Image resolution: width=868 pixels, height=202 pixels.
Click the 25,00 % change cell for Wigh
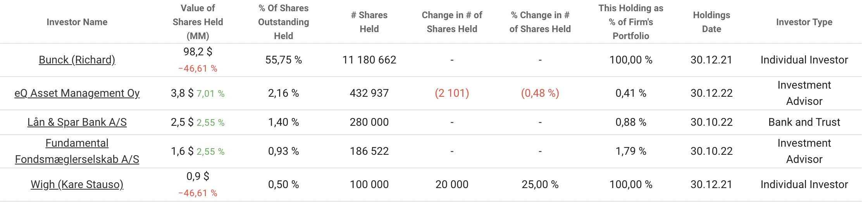540,185
